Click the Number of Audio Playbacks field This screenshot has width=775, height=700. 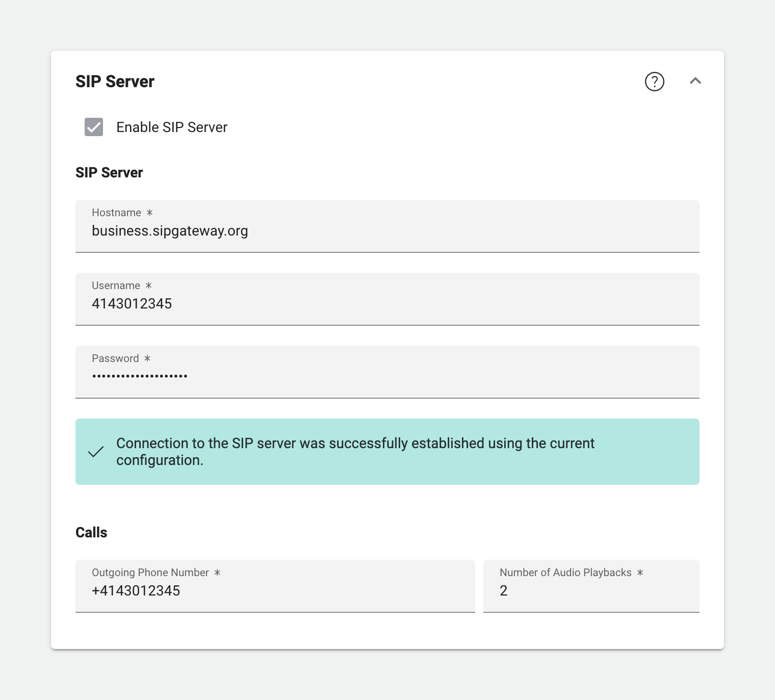point(590,586)
